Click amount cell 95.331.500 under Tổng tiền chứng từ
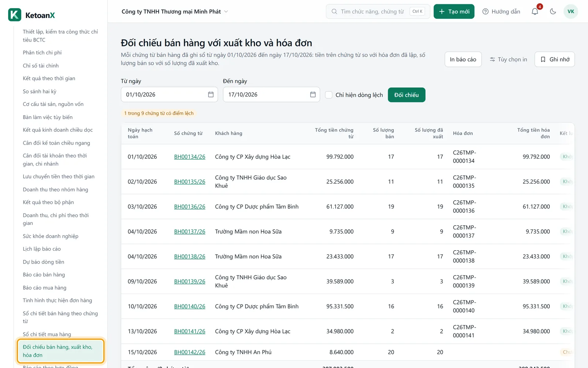Screen dimensions: 588x368 [340, 306]
